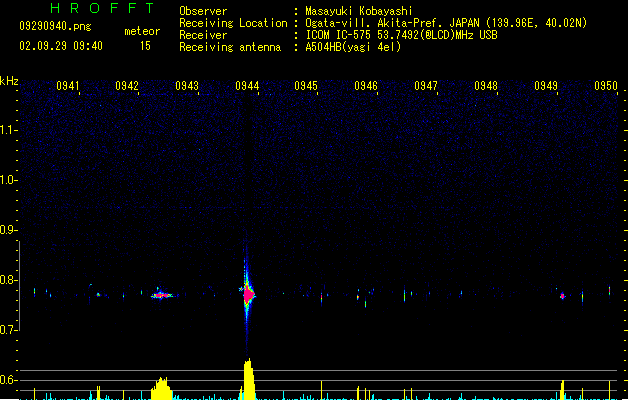This screenshot has height=400, width=629.
Task: Click the observer name Masayuki Kobayashi
Action: [359, 11]
